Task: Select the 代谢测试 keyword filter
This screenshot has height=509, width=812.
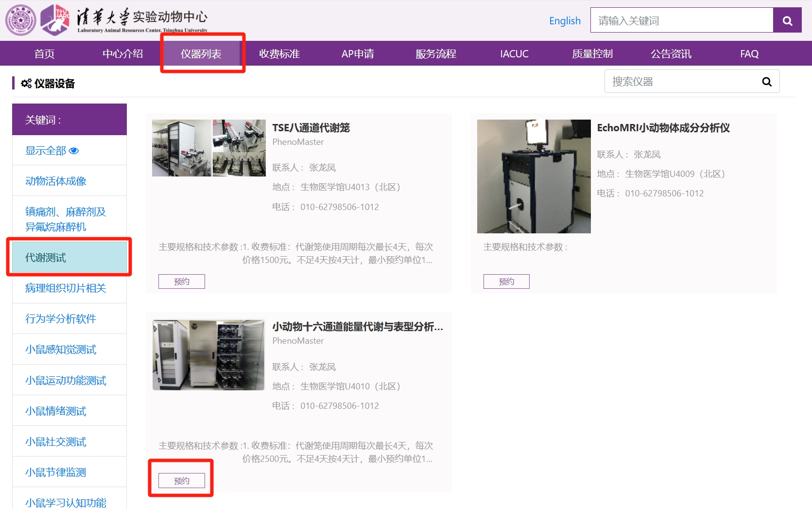Action: point(46,258)
